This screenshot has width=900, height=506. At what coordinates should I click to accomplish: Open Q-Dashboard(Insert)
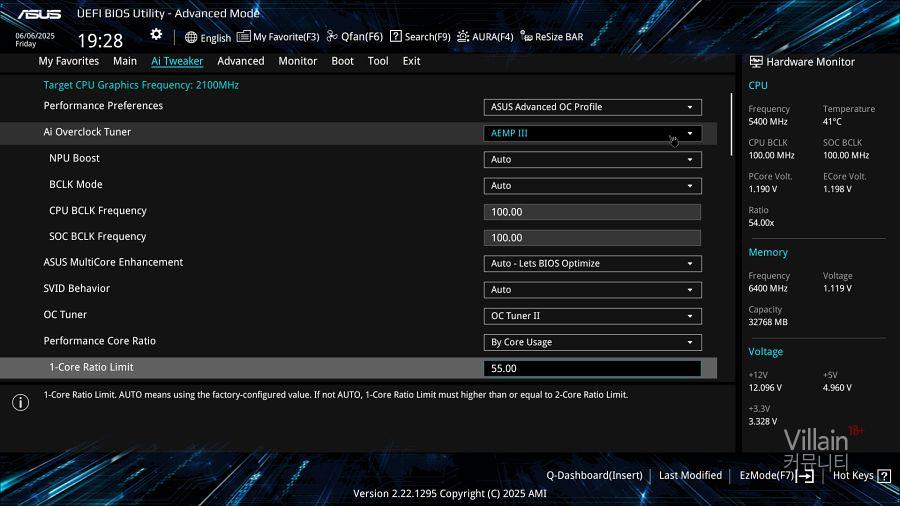pyautogui.click(x=594, y=476)
